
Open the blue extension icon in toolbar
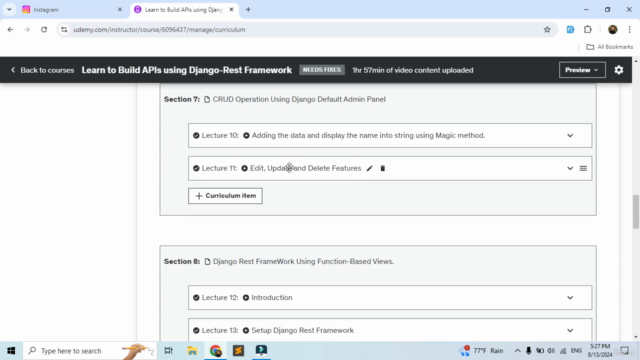[x=570, y=29]
